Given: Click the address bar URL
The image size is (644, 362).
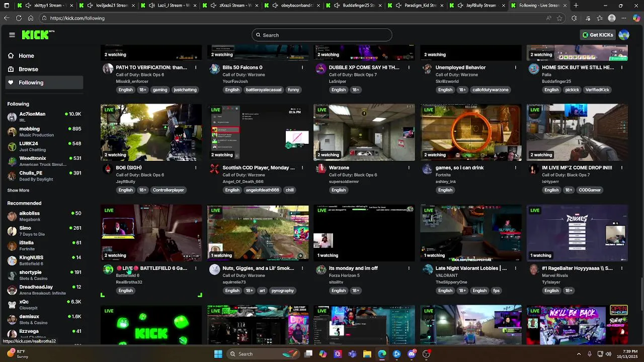Looking at the screenshot, I should point(77,18).
